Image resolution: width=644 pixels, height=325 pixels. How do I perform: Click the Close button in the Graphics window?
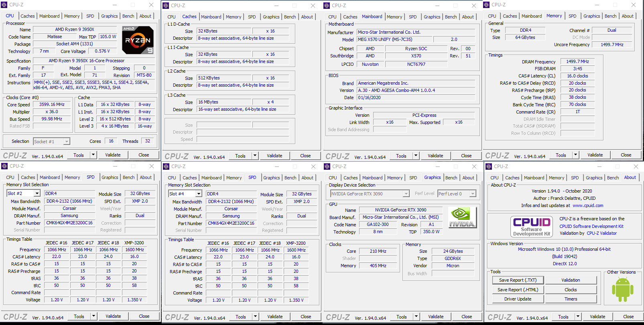[x=467, y=317]
